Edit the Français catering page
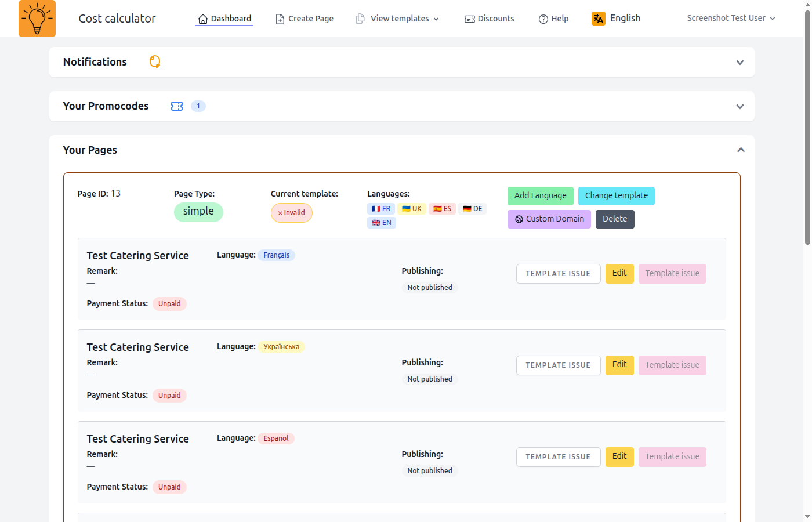 click(619, 274)
